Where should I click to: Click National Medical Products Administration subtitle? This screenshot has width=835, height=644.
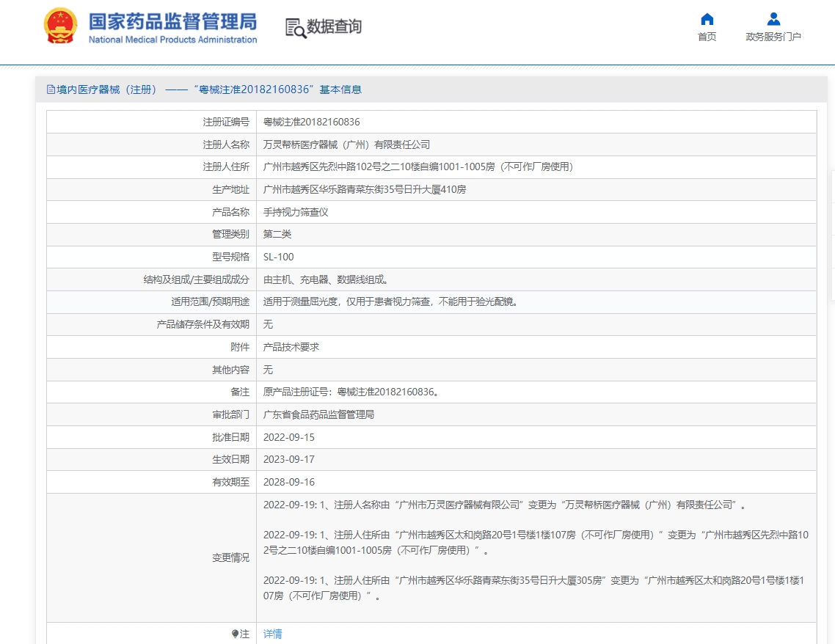click(x=172, y=40)
